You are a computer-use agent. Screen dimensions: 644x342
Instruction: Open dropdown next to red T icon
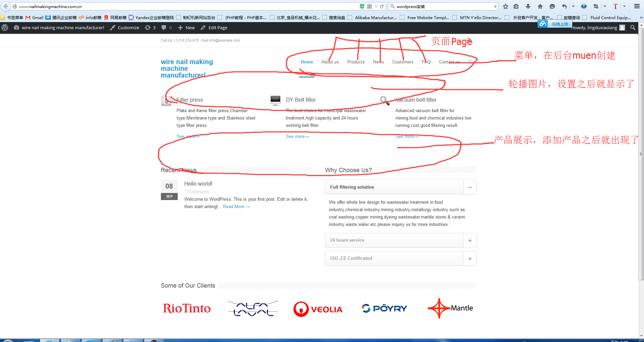click(624, 6)
